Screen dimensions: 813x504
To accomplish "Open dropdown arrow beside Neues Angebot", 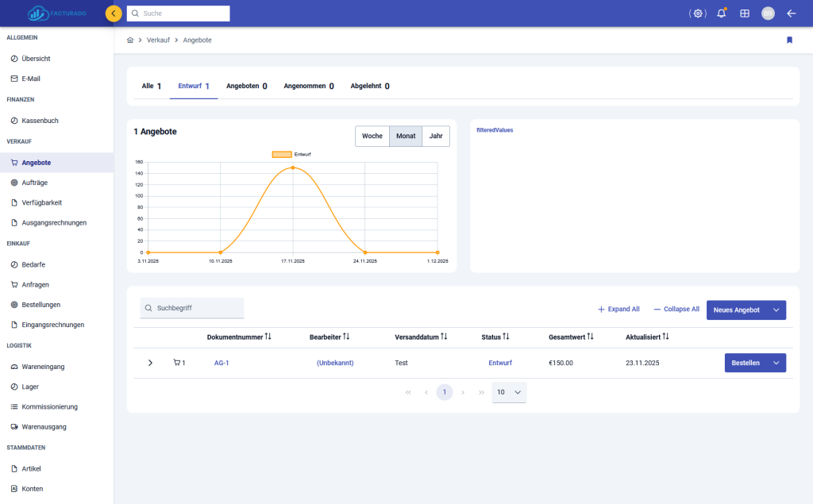I will (x=776, y=310).
